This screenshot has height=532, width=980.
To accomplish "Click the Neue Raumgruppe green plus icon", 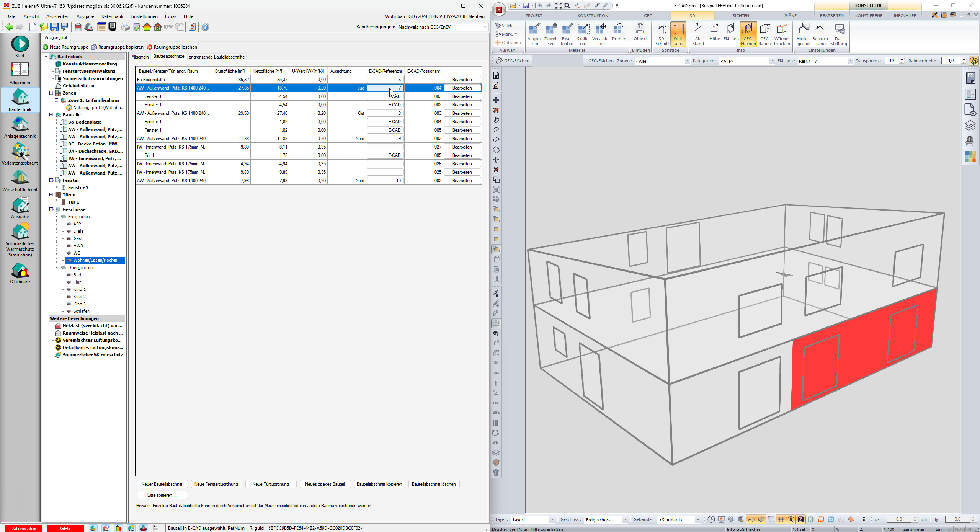I will tap(45, 47).
